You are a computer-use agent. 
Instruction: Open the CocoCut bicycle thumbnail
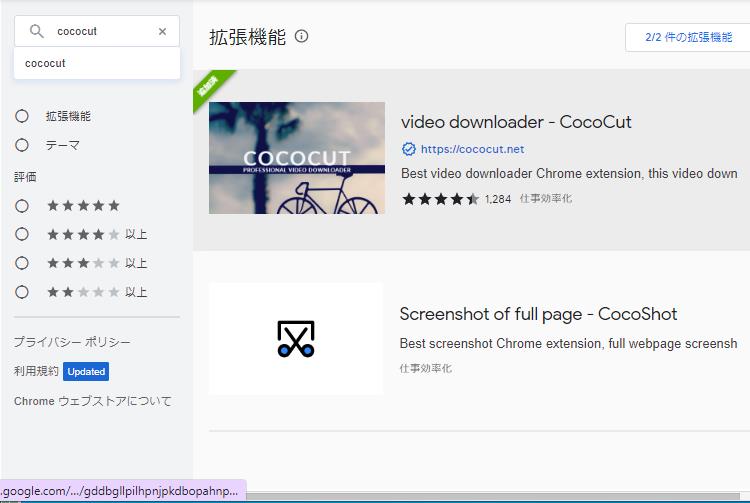297,158
